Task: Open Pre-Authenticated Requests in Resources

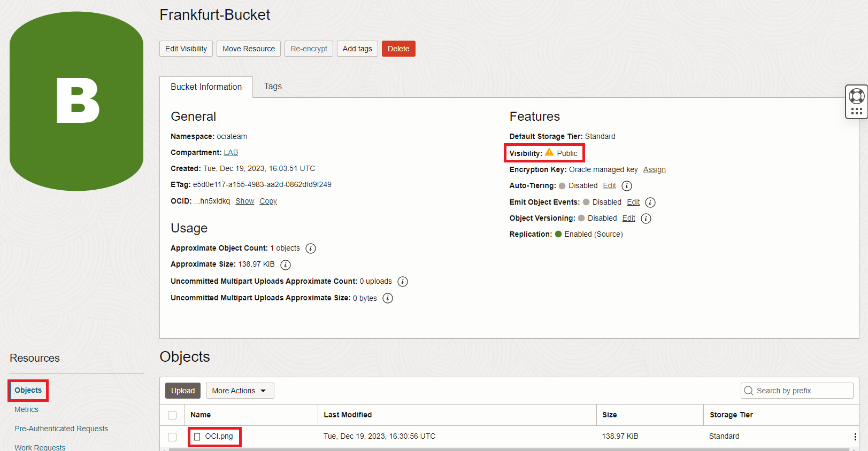Action: tap(61, 429)
